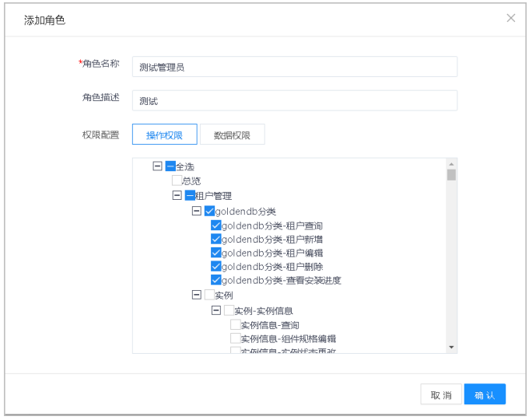The width and height of the screenshot is (529, 420).
Task: Check the 实例信息-查询 checkbox
Action: [236, 324]
